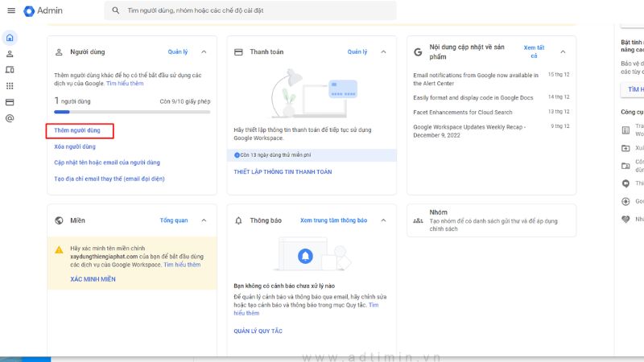Open Apps grid icon in sidebar
The height and width of the screenshot is (362, 644).
point(10,86)
